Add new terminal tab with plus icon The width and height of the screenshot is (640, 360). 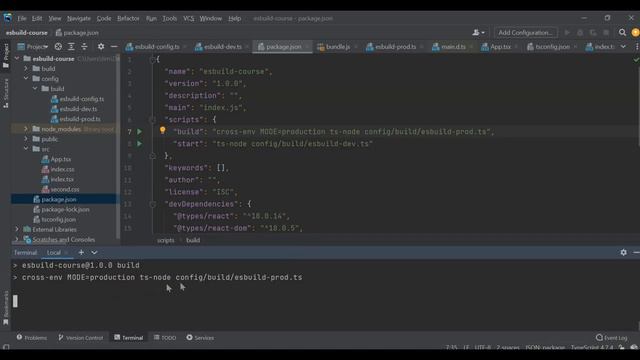(81, 253)
